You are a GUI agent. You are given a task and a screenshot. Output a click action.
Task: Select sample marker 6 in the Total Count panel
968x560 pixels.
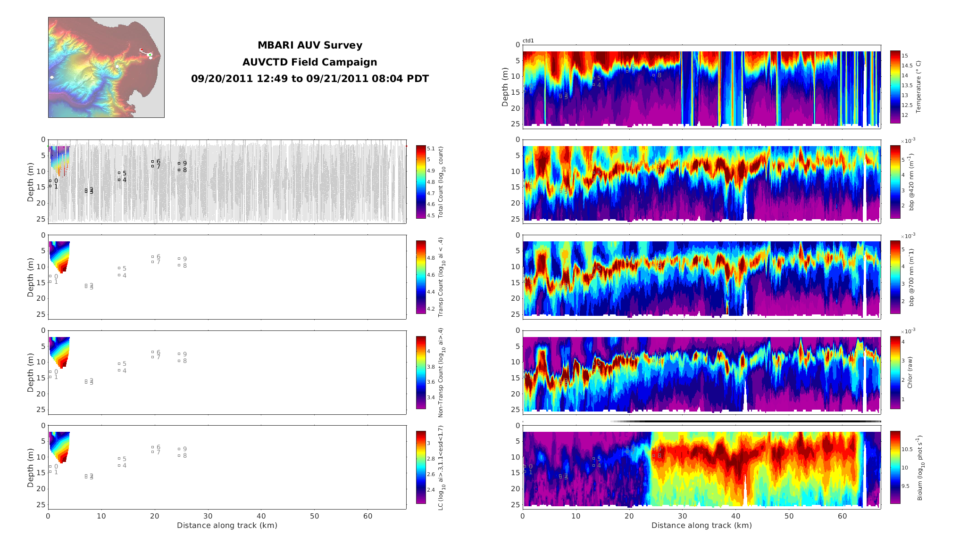tap(153, 161)
